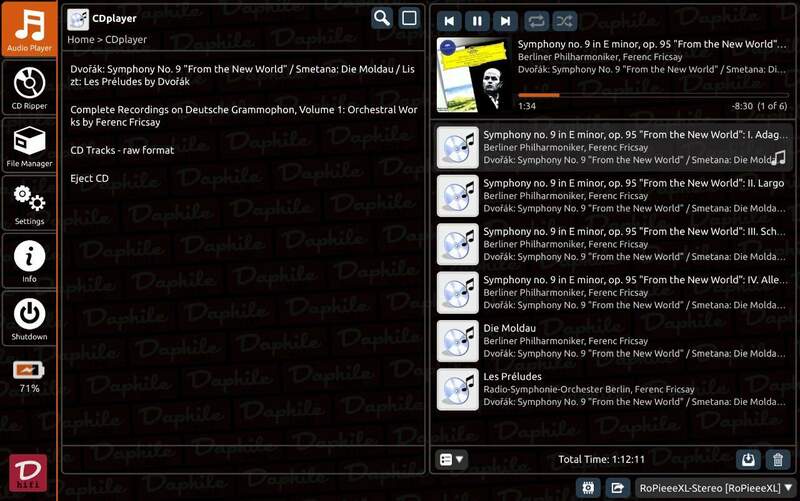Expand the playlist view options dropdown
Image resolution: width=800 pixels, height=501 pixels.
point(452,459)
